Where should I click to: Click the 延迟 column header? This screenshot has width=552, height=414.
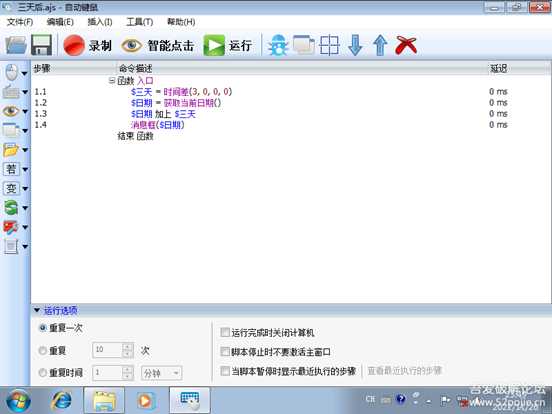pos(519,68)
